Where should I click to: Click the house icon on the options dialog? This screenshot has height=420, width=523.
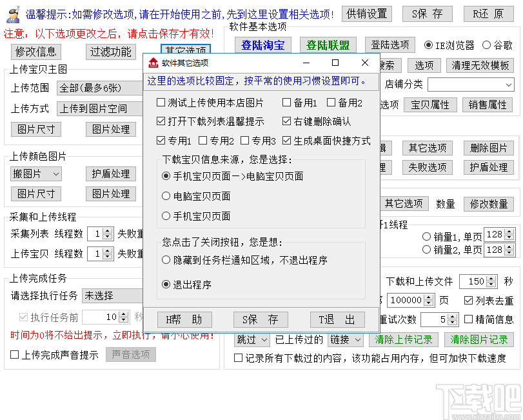tap(152, 63)
